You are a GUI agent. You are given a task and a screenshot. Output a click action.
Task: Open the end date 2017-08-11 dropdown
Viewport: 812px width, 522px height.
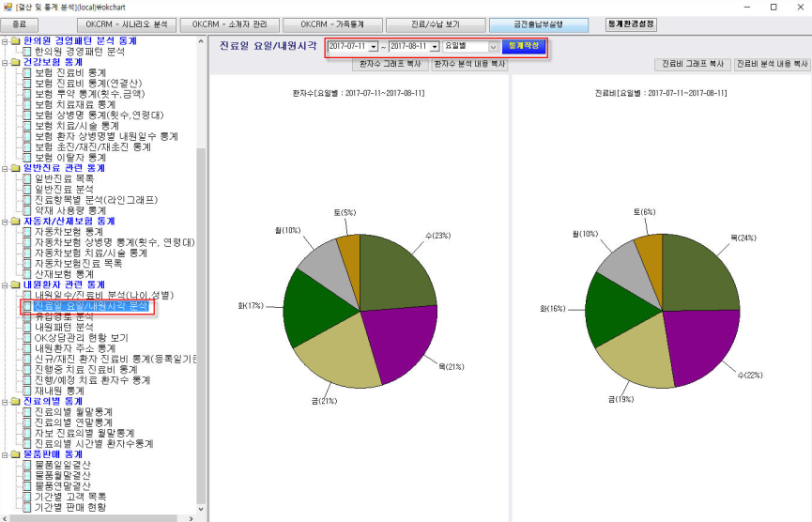435,47
